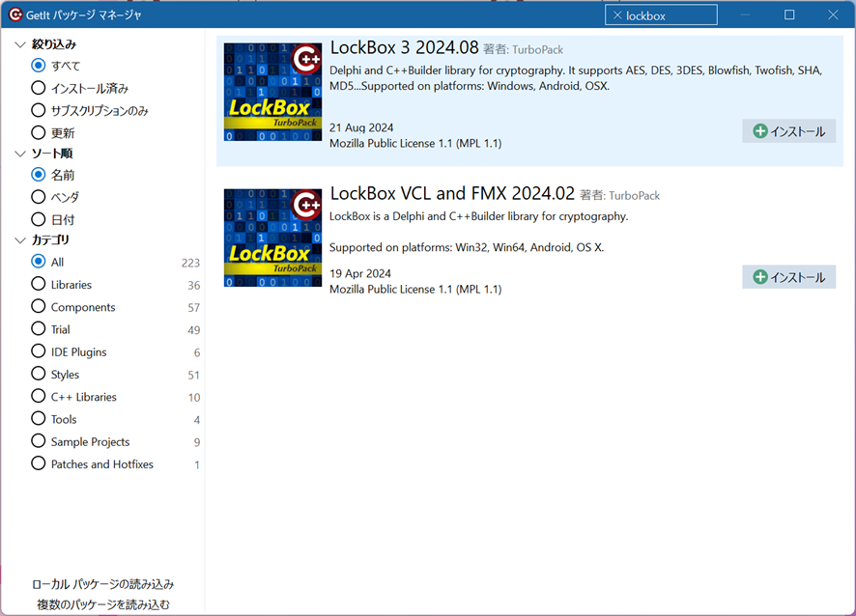The height and width of the screenshot is (616, 856).
Task: Click green plus icon for LockBox VCL and FMX
Action: pos(760,277)
